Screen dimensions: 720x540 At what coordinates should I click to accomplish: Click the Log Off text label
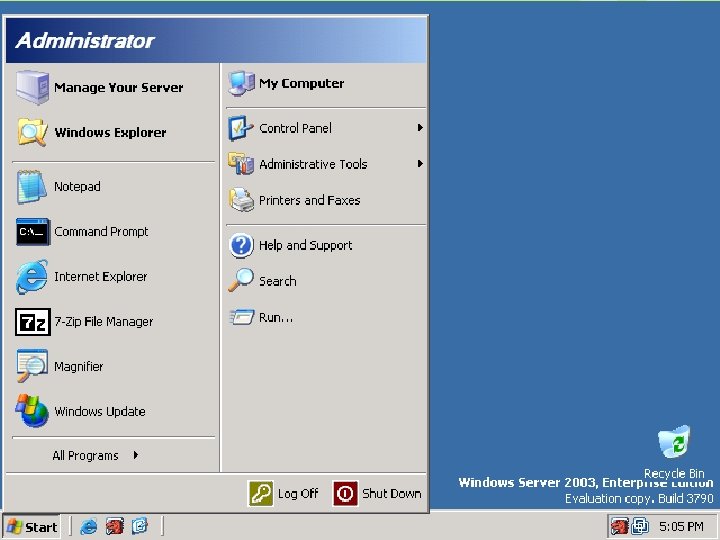coord(298,494)
